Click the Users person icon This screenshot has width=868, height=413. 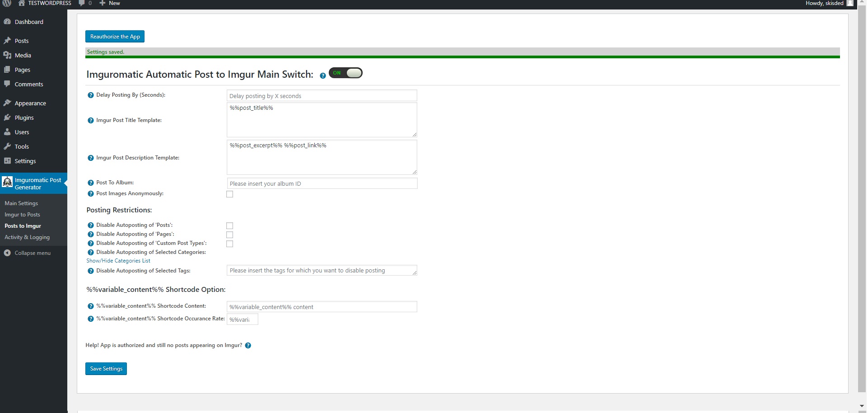(x=7, y=132)
